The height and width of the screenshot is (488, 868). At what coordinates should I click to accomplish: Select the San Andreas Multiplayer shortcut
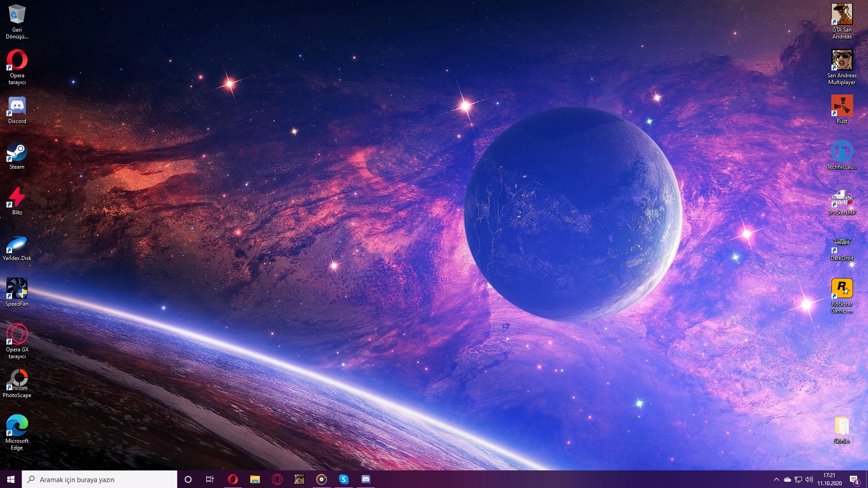click(842, 67)
